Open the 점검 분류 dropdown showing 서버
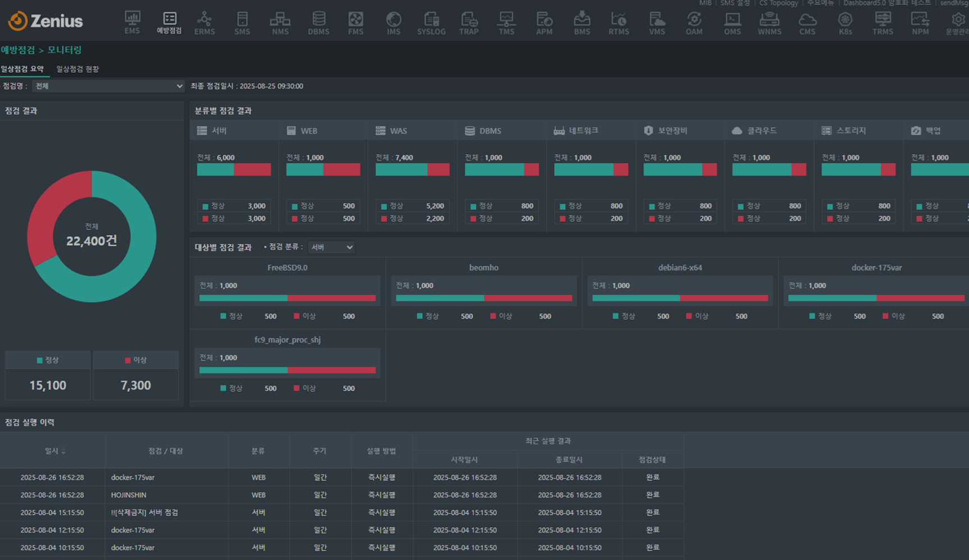969x560 pixels. [331, 247]
